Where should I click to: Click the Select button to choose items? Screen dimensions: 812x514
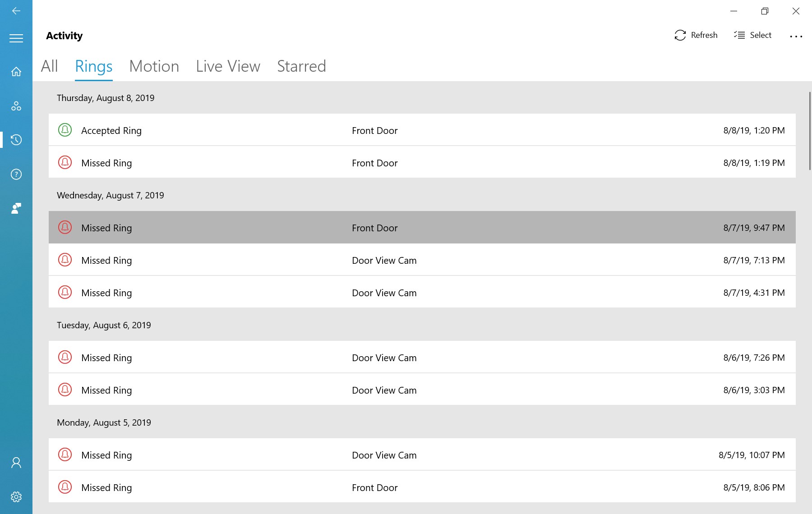pyautogui.click(x=752, y=35)
